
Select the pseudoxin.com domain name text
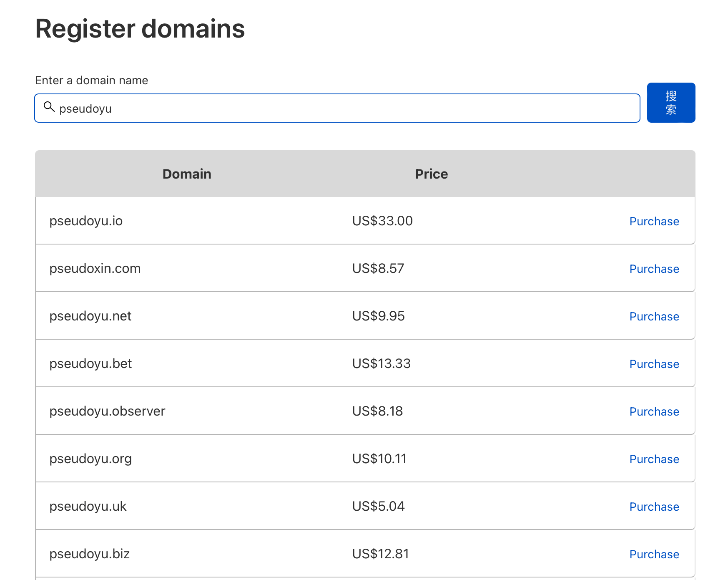pos(95,268)
